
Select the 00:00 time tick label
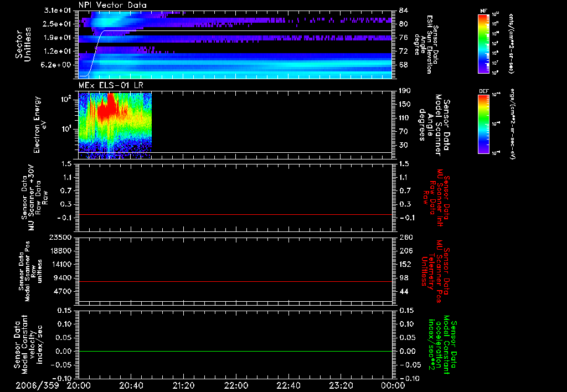pyautogui.click(x=393, y=386)
